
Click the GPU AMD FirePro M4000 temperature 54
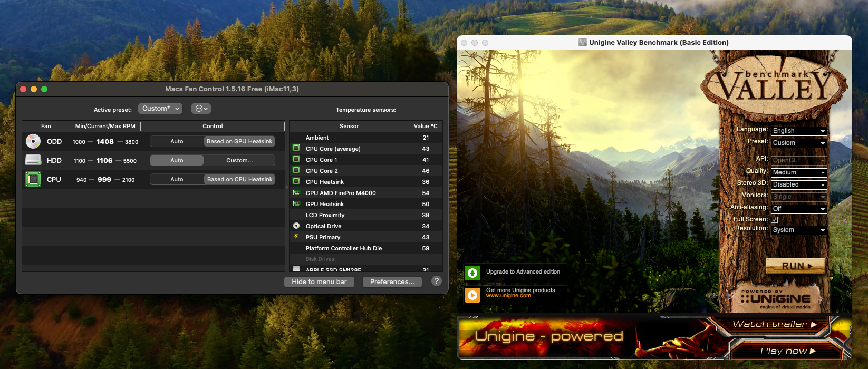point(426,193)
